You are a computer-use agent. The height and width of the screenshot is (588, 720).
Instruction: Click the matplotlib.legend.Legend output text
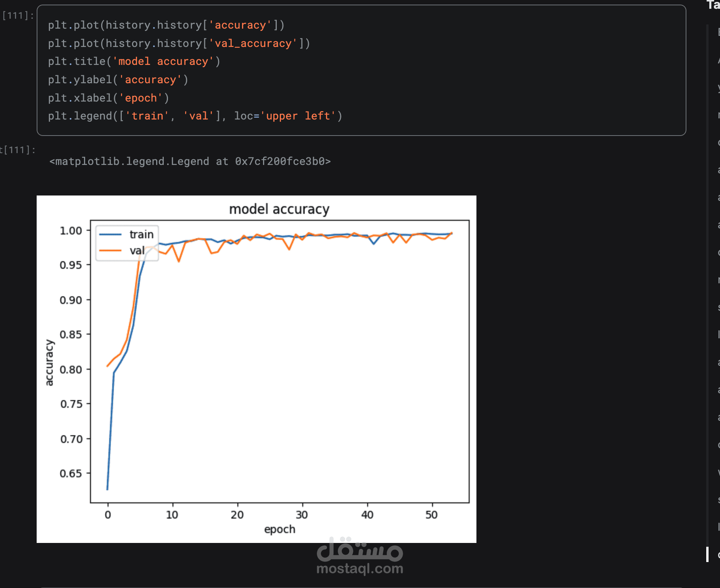190,162
